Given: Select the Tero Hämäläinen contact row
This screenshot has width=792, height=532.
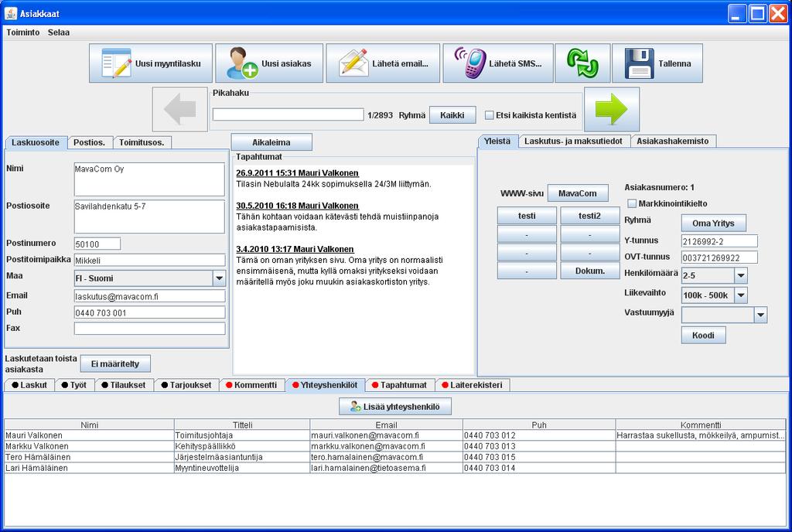Looking at the screenshot, I should click(395, 457).
